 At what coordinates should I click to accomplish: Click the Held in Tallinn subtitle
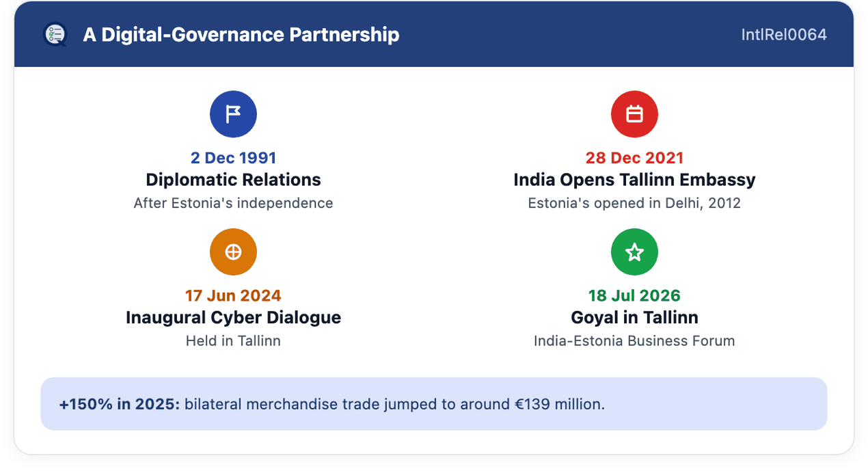233,340
